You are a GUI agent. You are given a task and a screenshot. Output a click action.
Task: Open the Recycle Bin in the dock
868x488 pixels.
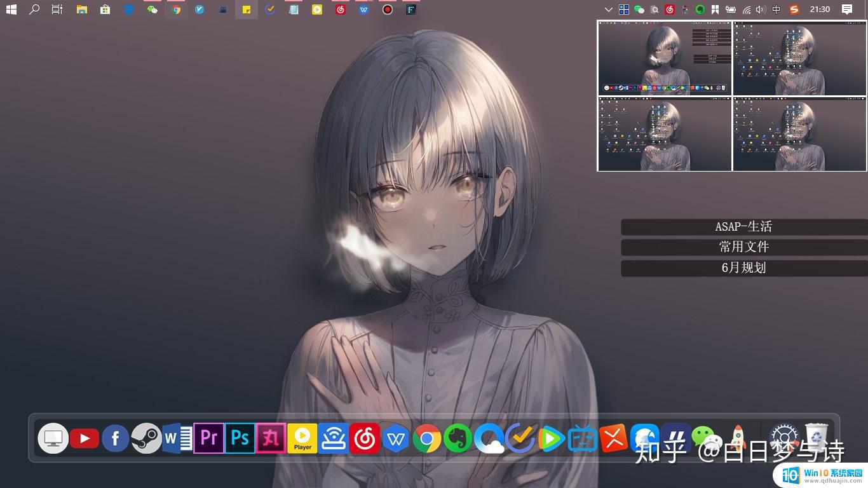click(x=817, y=437)
